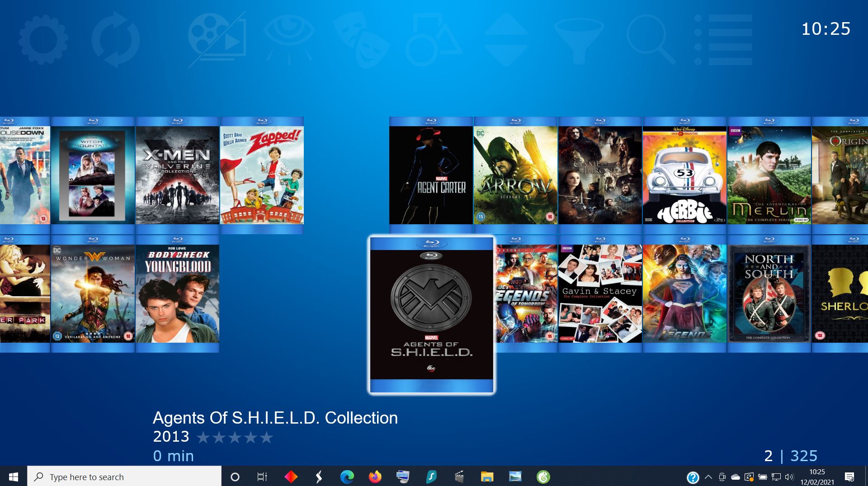868x486 pixels.
Task: Click the Type here to search box
Action: [x=124, y=477]
